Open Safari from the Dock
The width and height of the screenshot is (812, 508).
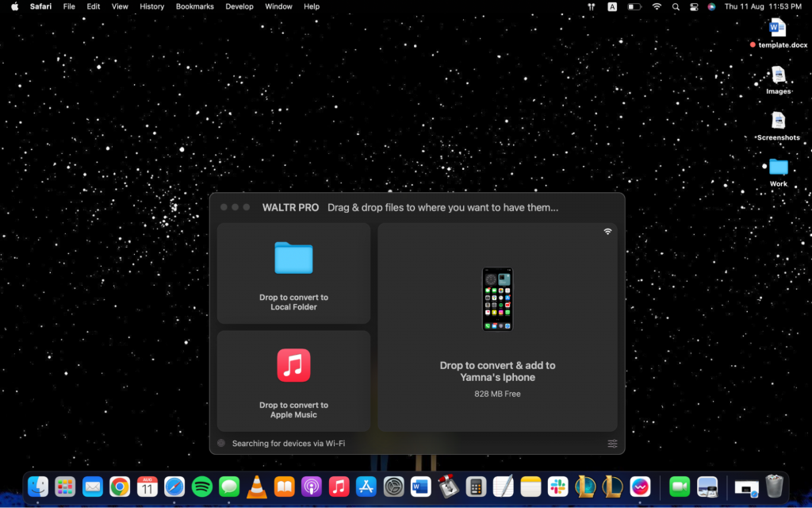(174, 487)
